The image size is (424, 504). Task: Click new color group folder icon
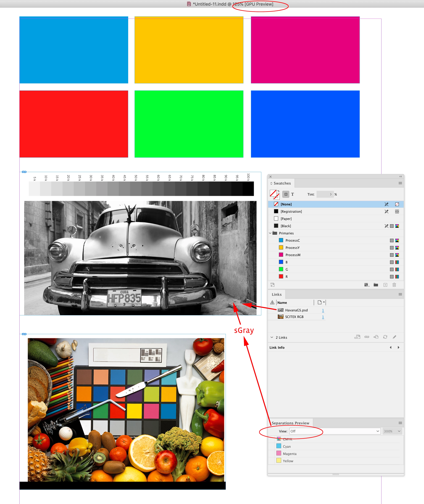[376, 285]
